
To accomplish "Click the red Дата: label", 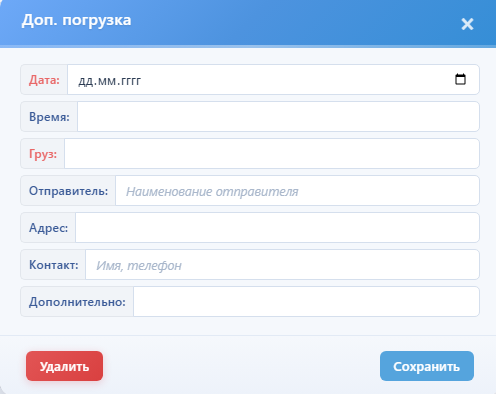I will tap(44, 80).
